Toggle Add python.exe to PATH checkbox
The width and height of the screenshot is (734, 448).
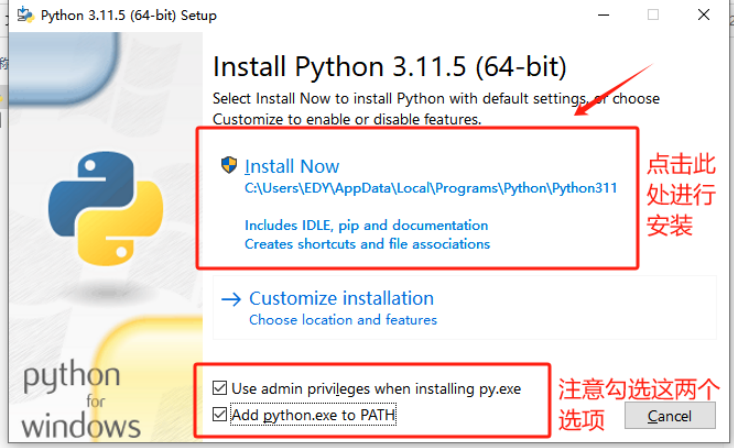(x=220, y=414)
